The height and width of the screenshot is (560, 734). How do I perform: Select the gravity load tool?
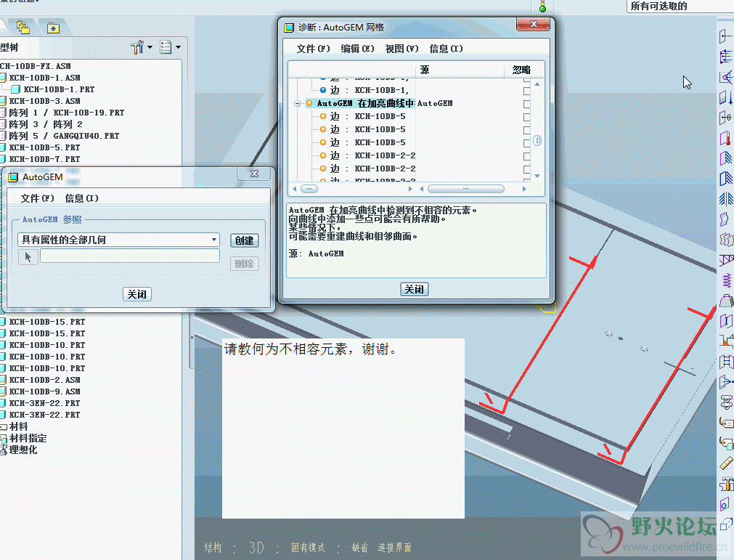pos(725,97)
